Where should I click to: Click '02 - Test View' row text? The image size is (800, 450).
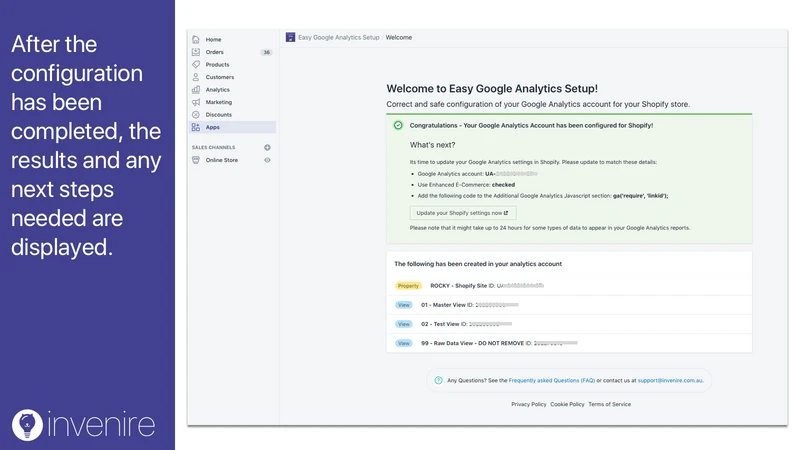(440, 324)
